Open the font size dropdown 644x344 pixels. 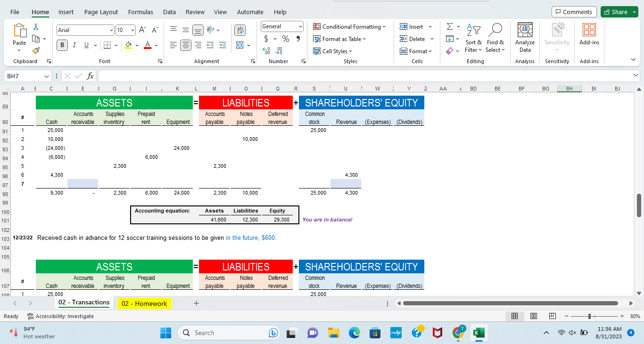[132, 30]
